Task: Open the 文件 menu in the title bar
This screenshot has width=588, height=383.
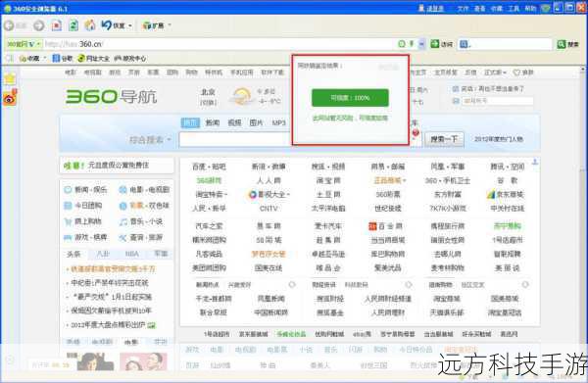Action: (463, 8)
